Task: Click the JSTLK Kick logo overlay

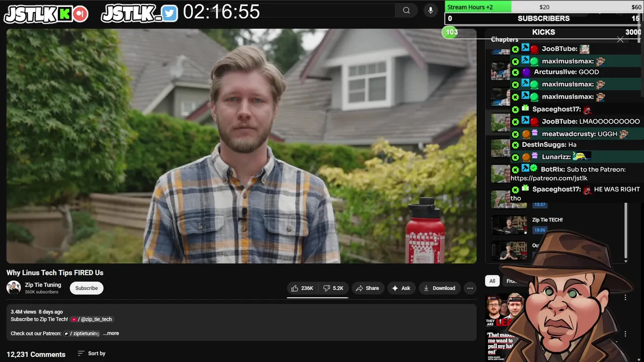Action: [x=46, y=14]
